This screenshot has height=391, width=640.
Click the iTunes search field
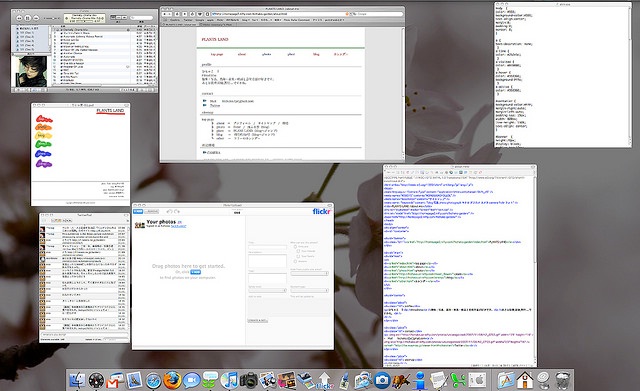pos(142,18)
